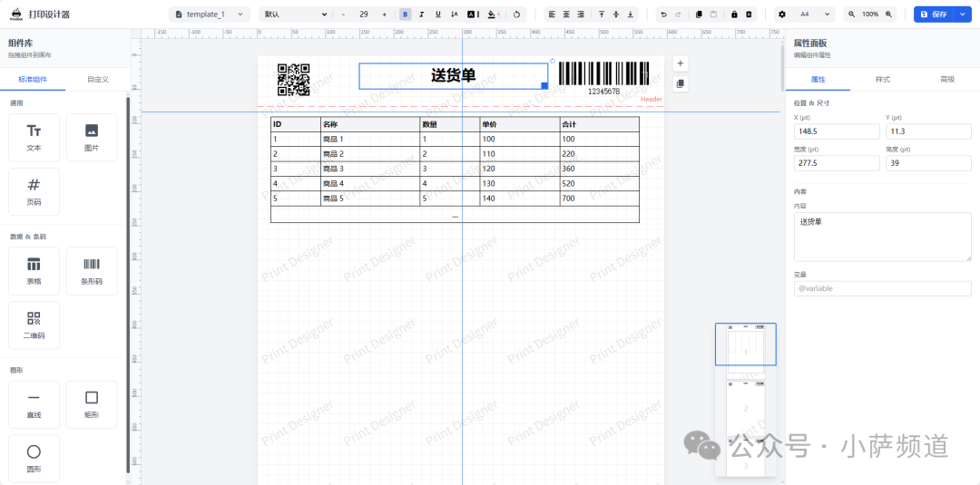Switch to the 属性 properties tab
The height and width of the screenshot is (485, 980).
pyautogui.click(x=818, y=79)
